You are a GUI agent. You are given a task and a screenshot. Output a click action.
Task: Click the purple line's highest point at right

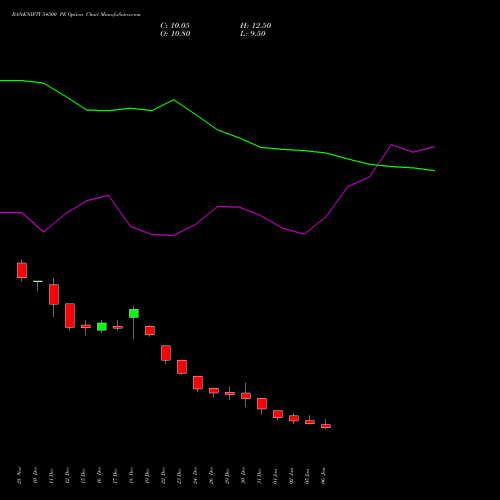pyautogui.click(x=392, y=145)
